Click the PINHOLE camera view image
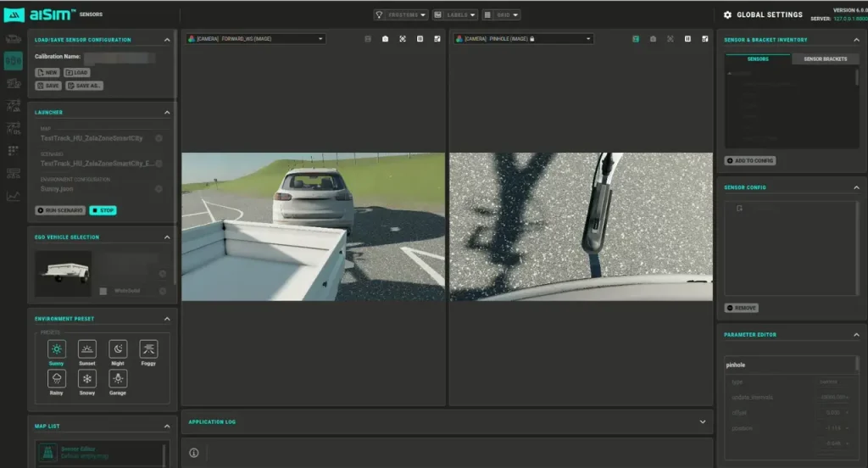 point(581,227)
